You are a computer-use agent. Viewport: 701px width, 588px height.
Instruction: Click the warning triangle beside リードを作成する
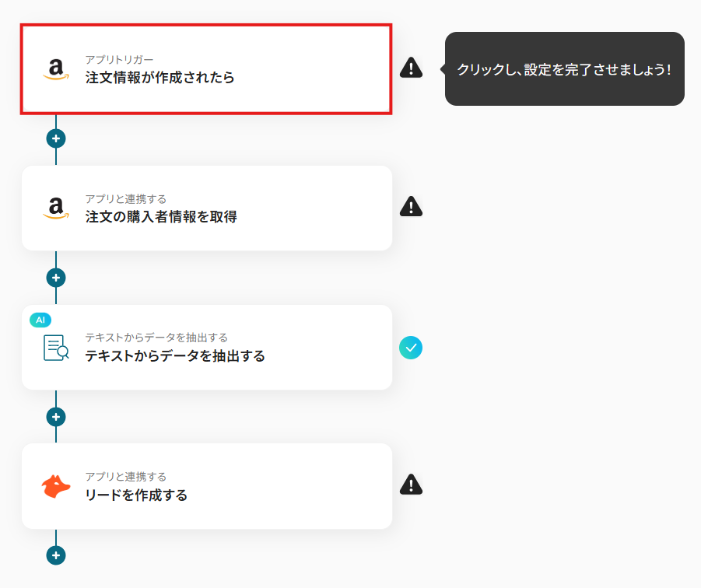(x=411, y=485)
